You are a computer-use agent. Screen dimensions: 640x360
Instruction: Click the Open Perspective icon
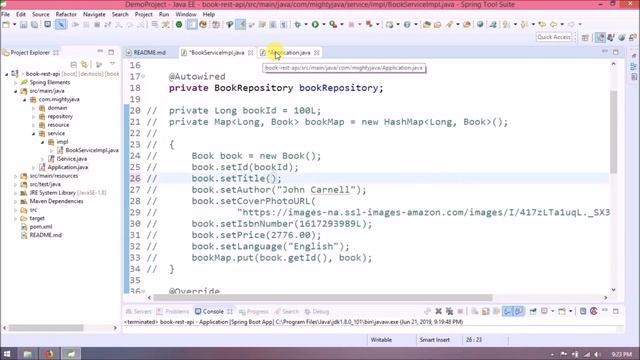585,38
